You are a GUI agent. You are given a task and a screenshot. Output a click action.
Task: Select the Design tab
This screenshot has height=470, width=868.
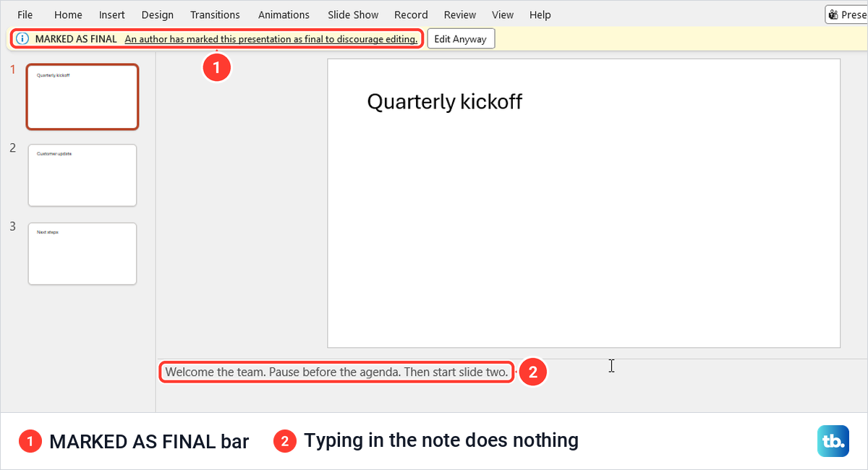point(158,14)
